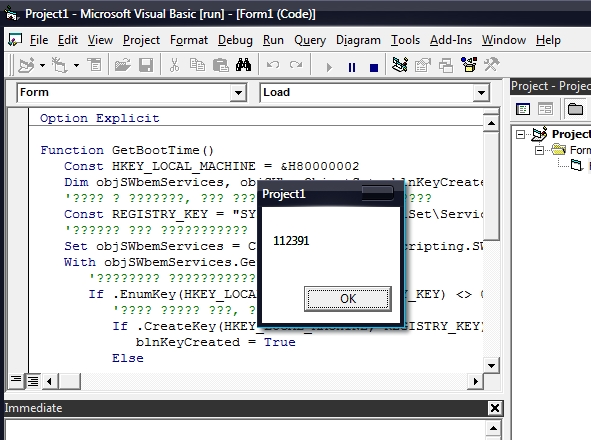This screenshot has width=591, height=440.
Task: Click the View Code icon in Project panel
Action: [522, 109]
